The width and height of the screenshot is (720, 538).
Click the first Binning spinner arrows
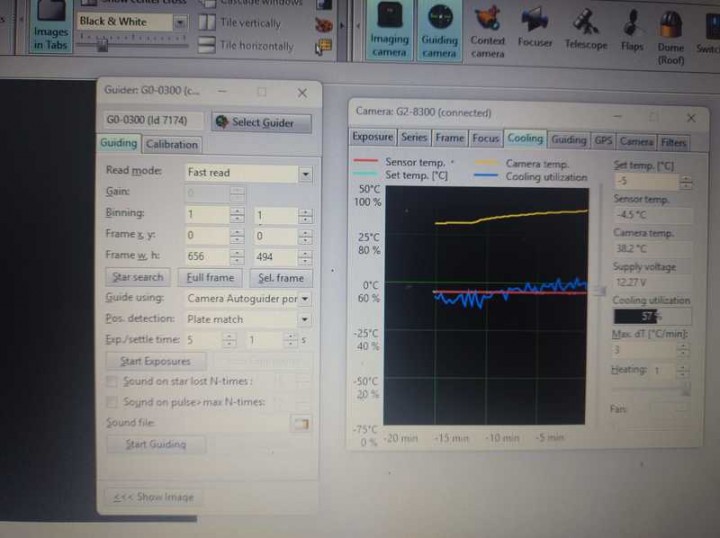pos(236,215)
